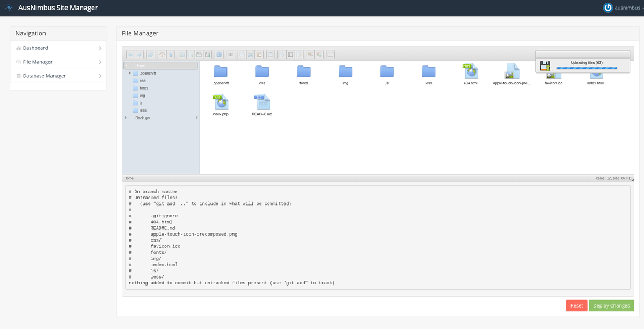The height and width of the screenshot is (329, 644).
Task: Click '.gitignore' in git output
Action: (x=164, y=216)
